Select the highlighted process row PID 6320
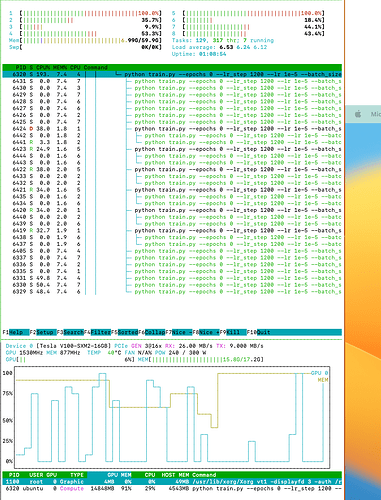Screen dimensions: 381x500 coord(172,74)
